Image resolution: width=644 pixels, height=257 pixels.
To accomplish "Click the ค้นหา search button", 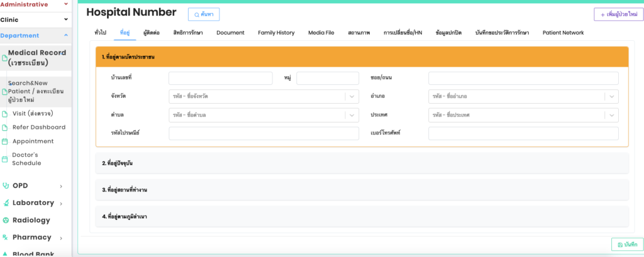I will [x=204, y=14].
